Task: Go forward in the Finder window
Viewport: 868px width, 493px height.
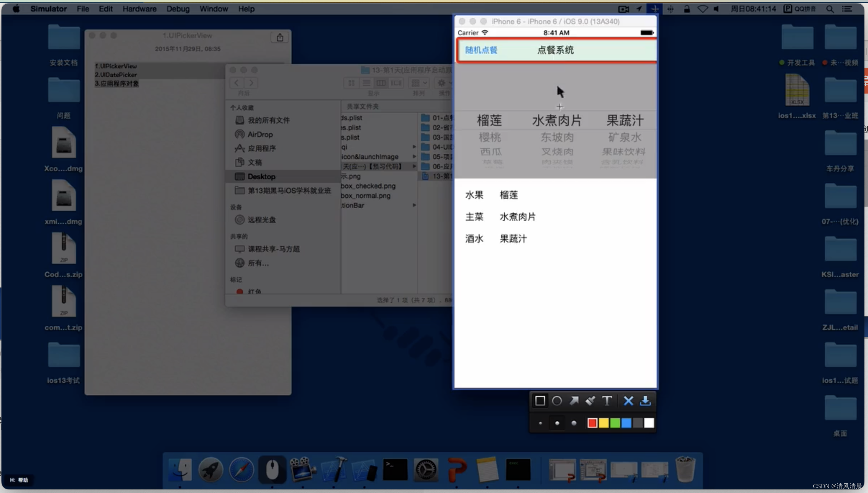Action: tap(251, 83)
